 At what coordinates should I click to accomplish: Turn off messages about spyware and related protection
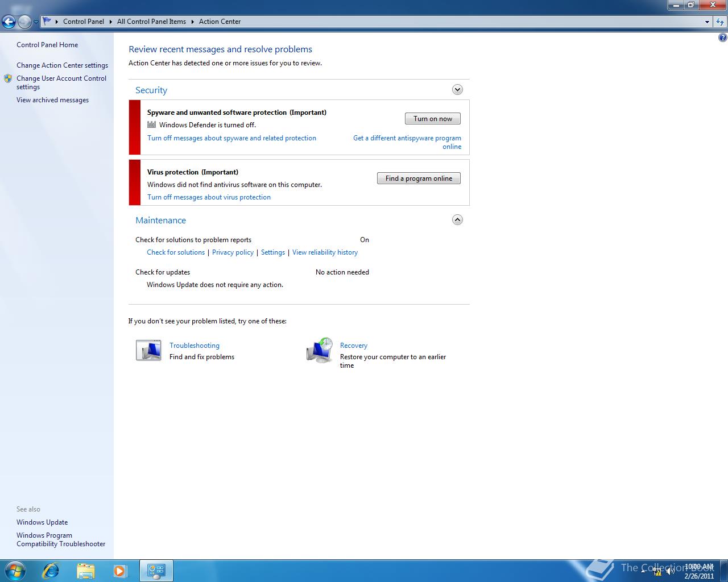231,138
